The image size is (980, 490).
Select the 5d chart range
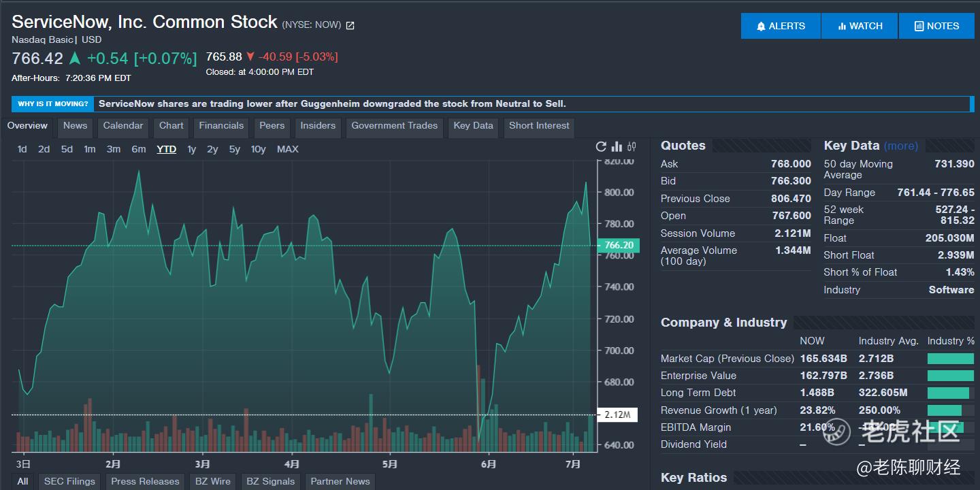click(x=67, y=149)
